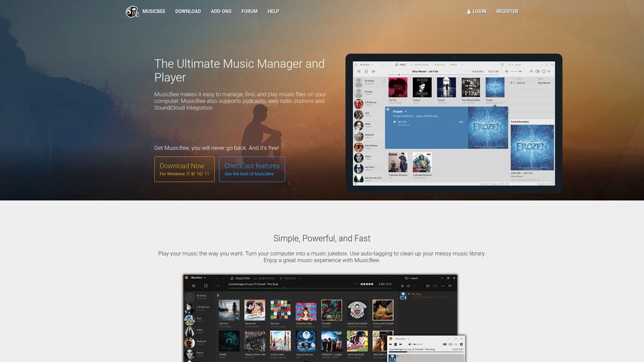The image size is (644, 362).
Task: Click the green last.fm scrobble icon in the dark screenshot
Action: click(x=436, y=286)
